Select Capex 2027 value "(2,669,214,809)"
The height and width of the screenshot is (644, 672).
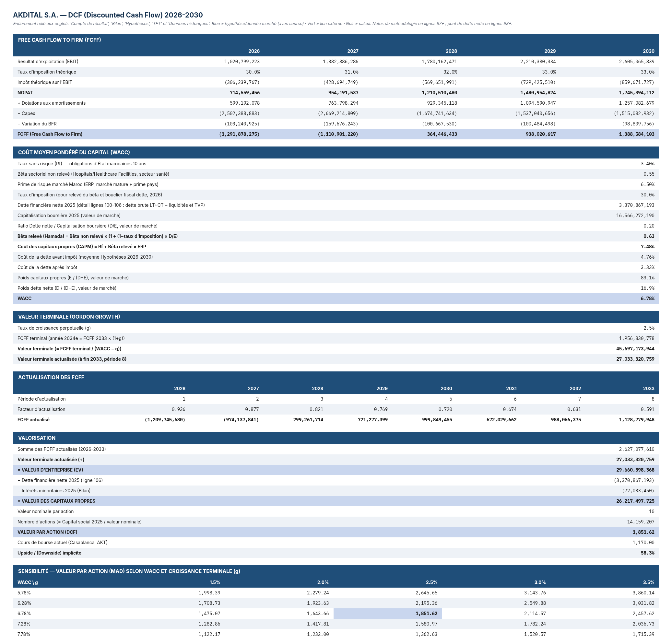point(338,113)
